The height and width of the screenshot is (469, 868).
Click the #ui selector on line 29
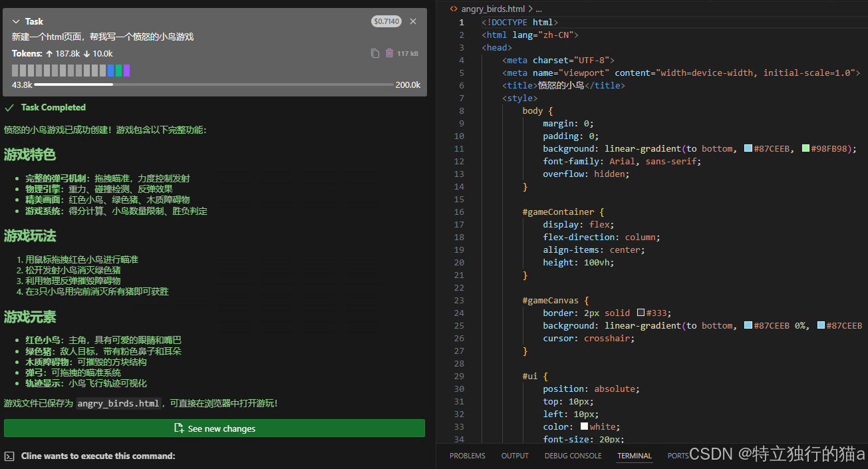click(530, 376)
